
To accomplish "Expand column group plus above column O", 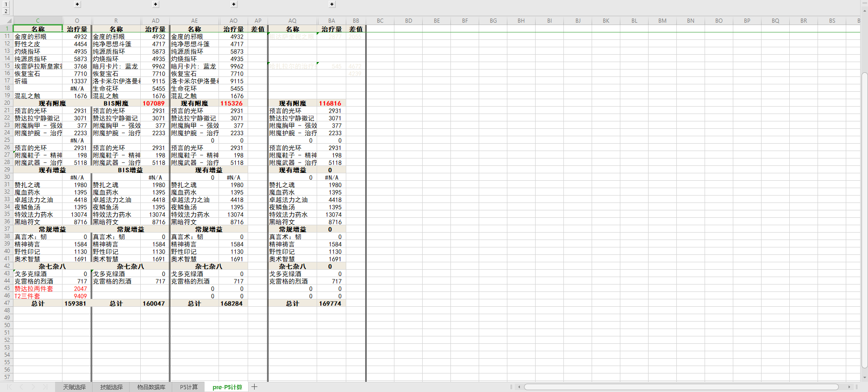I will pyautogui.click(x=77, y=5).
